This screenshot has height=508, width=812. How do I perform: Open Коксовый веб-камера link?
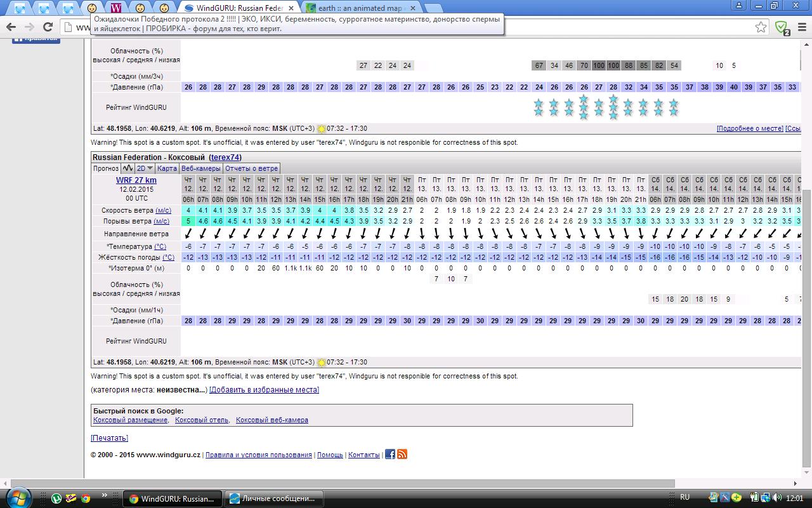272,420
